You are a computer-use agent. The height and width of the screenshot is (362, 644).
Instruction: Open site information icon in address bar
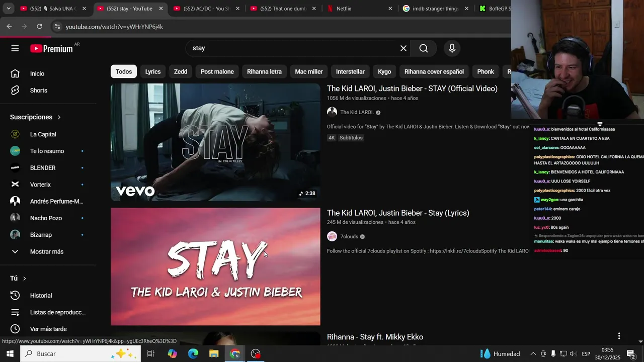57,27
